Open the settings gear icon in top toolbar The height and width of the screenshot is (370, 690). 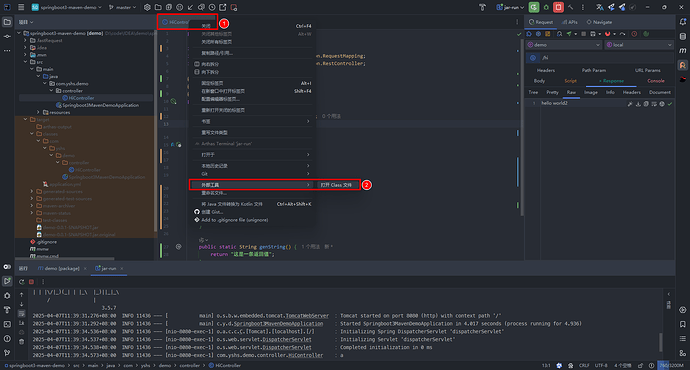click(147, 7)
